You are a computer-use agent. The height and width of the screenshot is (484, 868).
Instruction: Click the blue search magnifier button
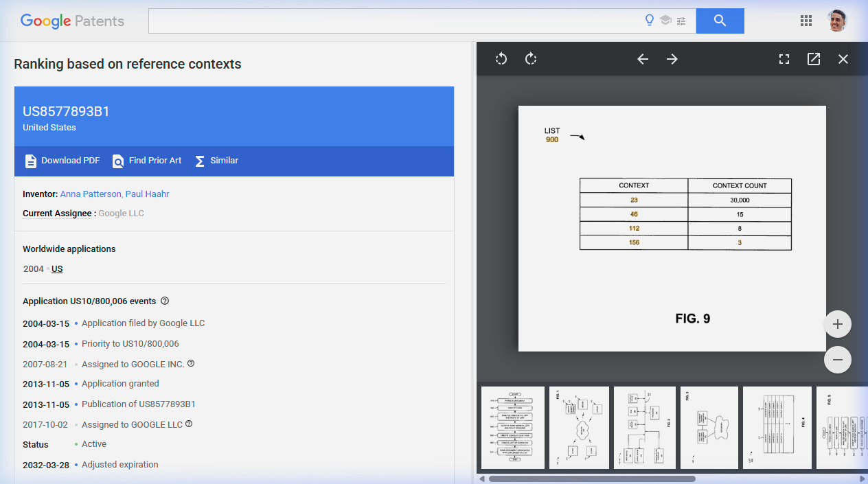coord(720,21)
